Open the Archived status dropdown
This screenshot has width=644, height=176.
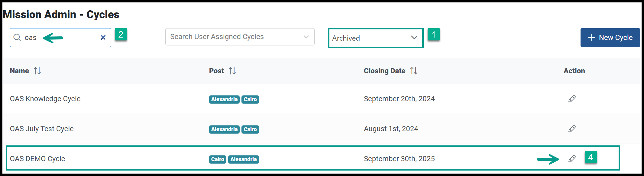376,38
